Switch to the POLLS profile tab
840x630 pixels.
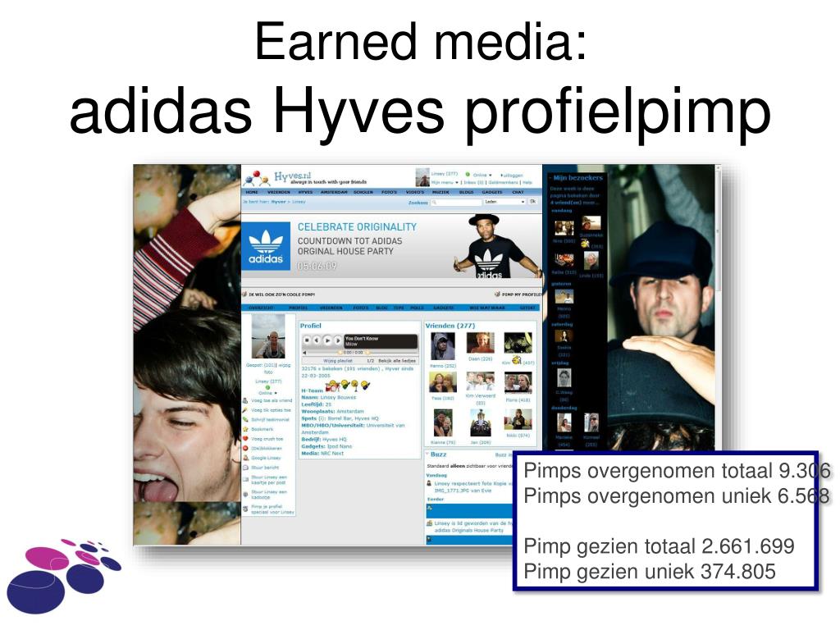(x=418, y=308)
